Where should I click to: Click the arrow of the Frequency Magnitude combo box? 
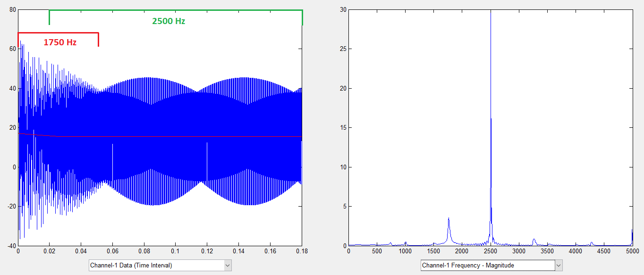[x=559, y=266]
